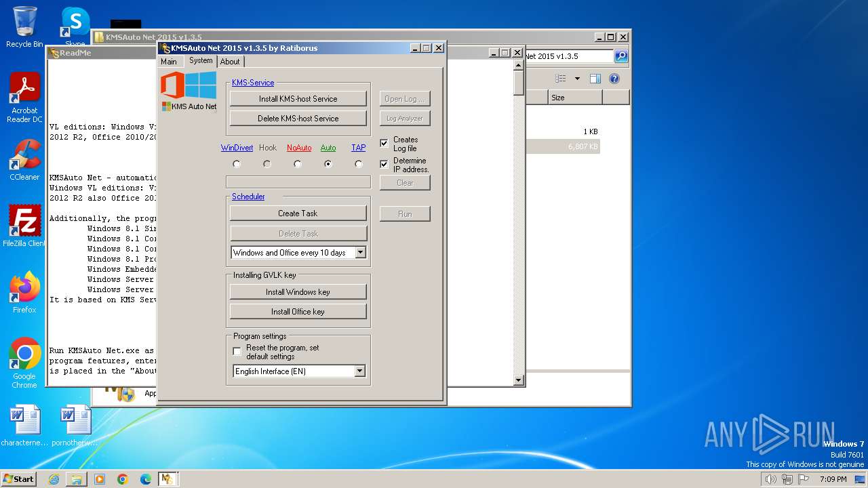Screen dimensions: 868x488
Task: Switch to the About tab
Action: (x=230, y=62)
